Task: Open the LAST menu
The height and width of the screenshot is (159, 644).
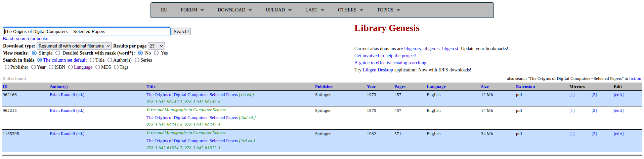Action: click(x=315, y=10)
